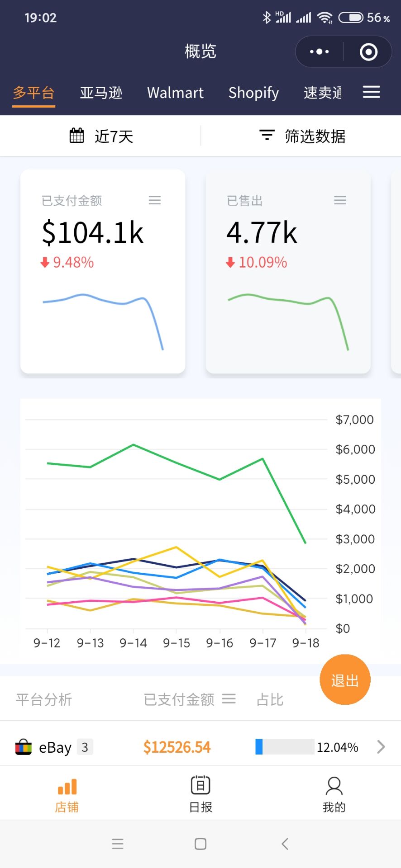
Task: Tap the eBay 12.04% share bar
Action: 285,747
